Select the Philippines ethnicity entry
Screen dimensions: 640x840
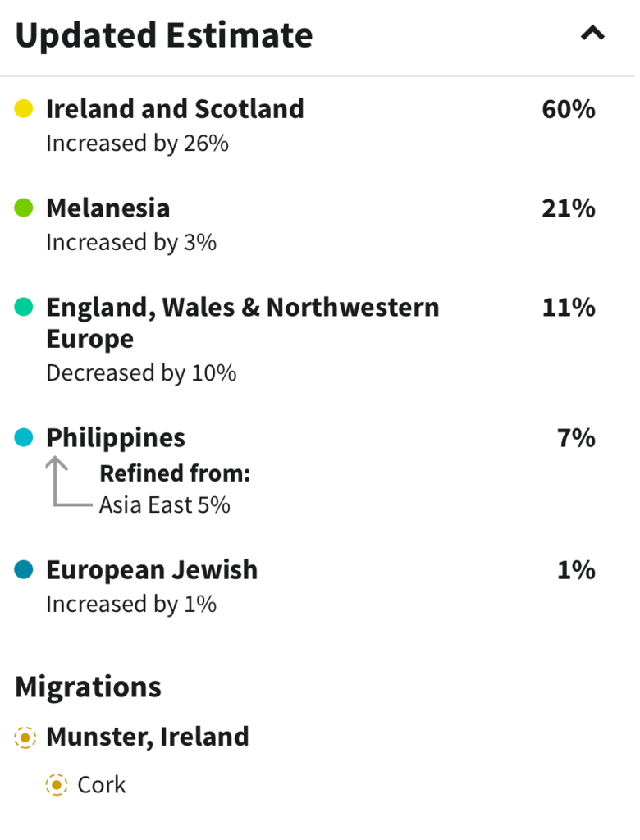(x=115, y=437)
